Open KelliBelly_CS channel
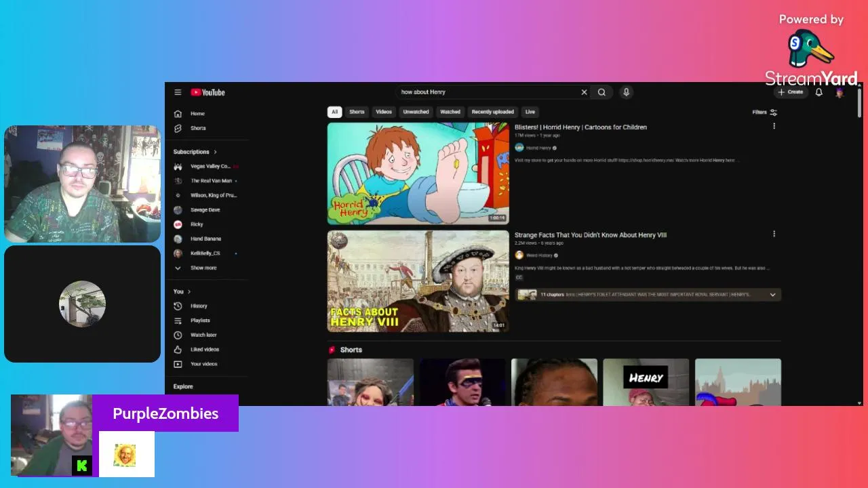 (207, 253)
